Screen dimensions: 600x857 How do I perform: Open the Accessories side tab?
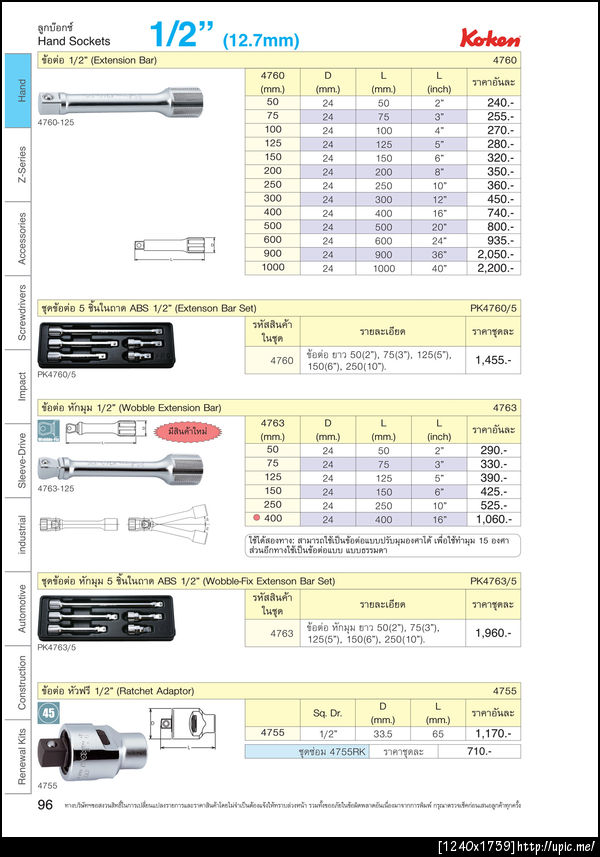point(18,238)
